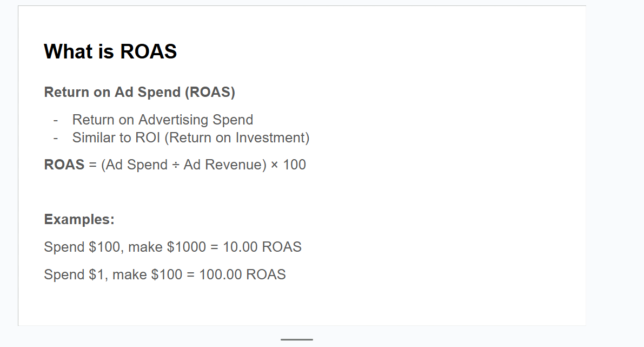Click the 'Spend $100, make $1000' example line
The height and width of the screenshot is (347, 644).
tap(124, 247)
